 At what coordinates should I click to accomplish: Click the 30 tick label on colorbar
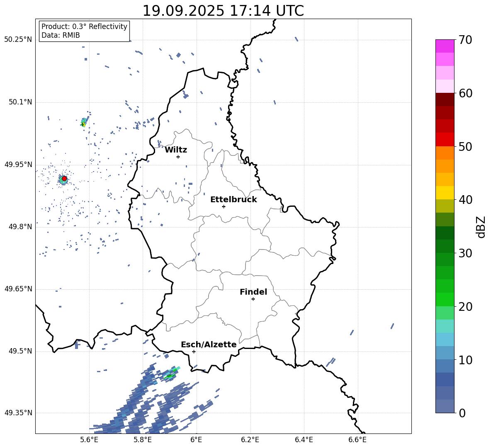click(x=465, y=253)
